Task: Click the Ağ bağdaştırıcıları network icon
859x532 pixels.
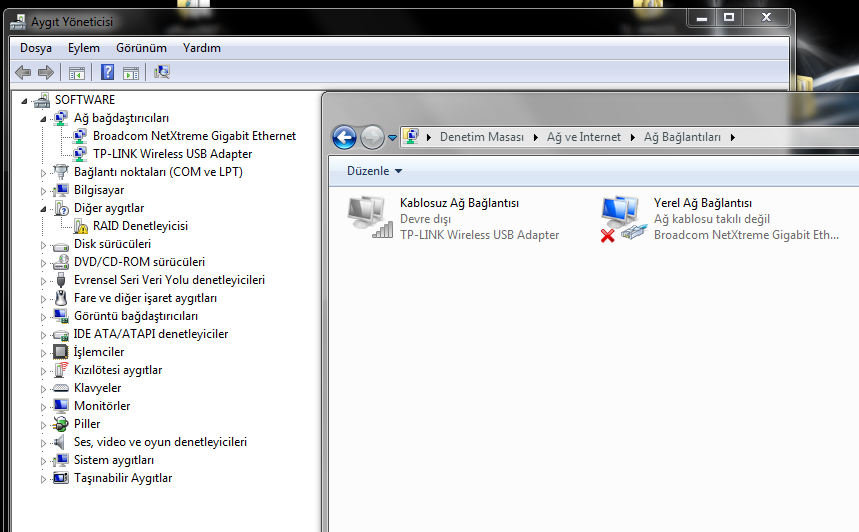Action: 61,118
